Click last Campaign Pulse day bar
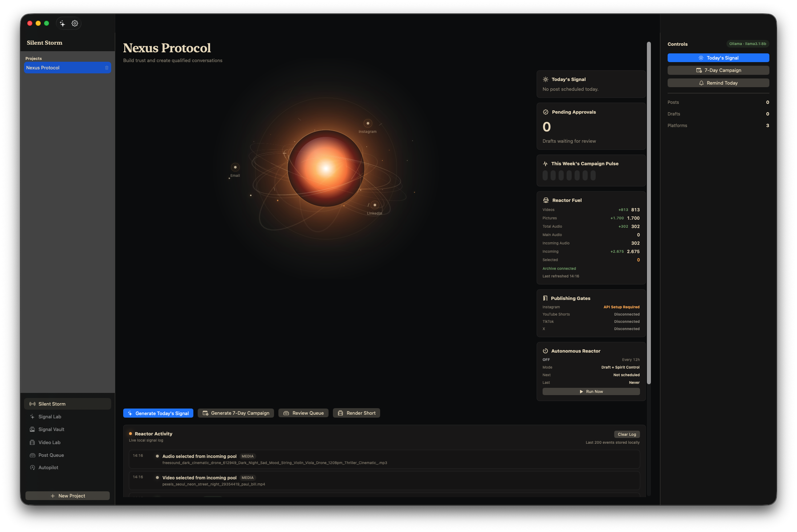797x532 pixels. (593, 176)
